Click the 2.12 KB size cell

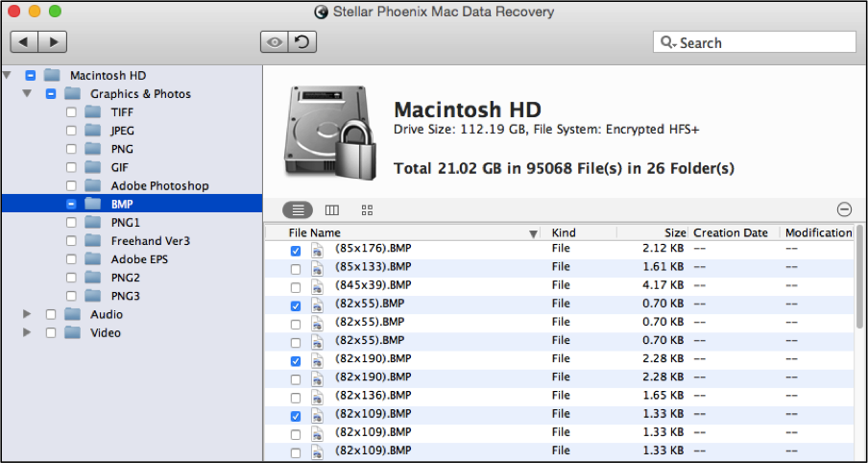[663, 248]
